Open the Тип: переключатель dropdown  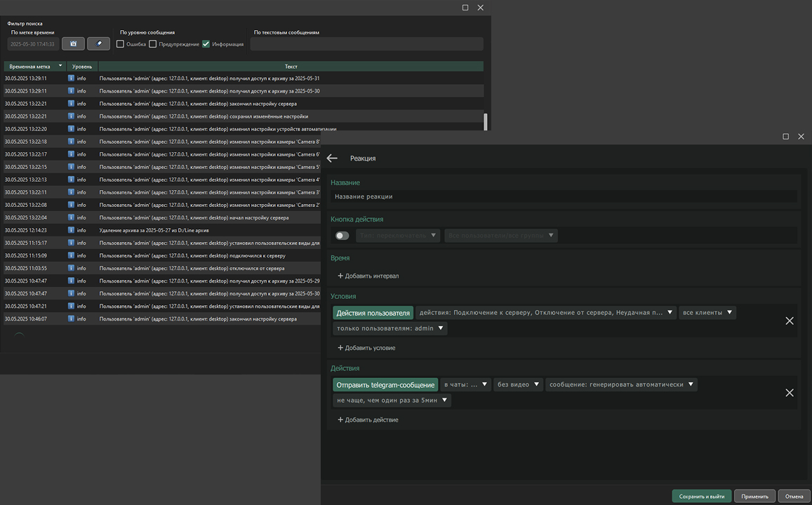click(398, 236)
